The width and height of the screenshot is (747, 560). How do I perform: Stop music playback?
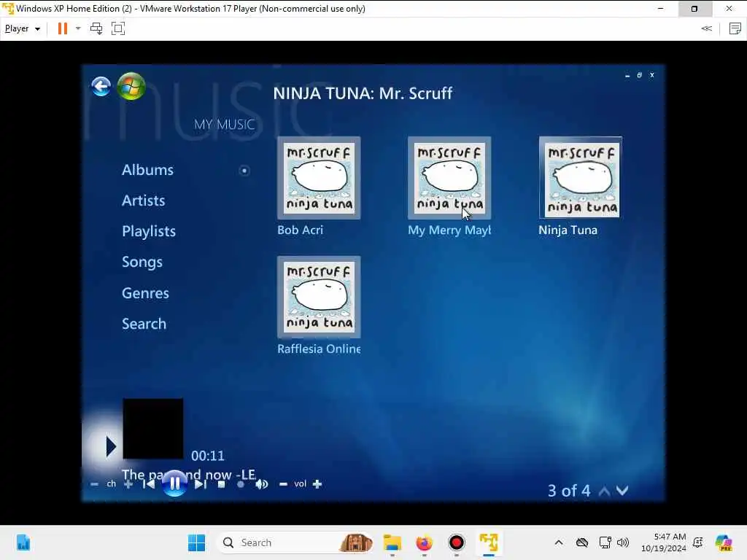click(x=221, y=484)
